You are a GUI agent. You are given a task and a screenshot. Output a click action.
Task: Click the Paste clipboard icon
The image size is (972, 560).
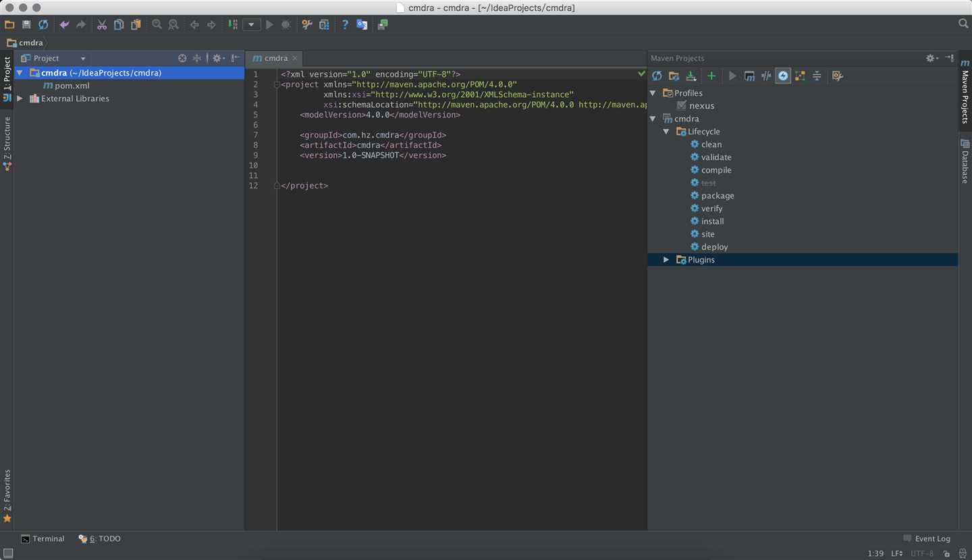click(x=136, y=24)
